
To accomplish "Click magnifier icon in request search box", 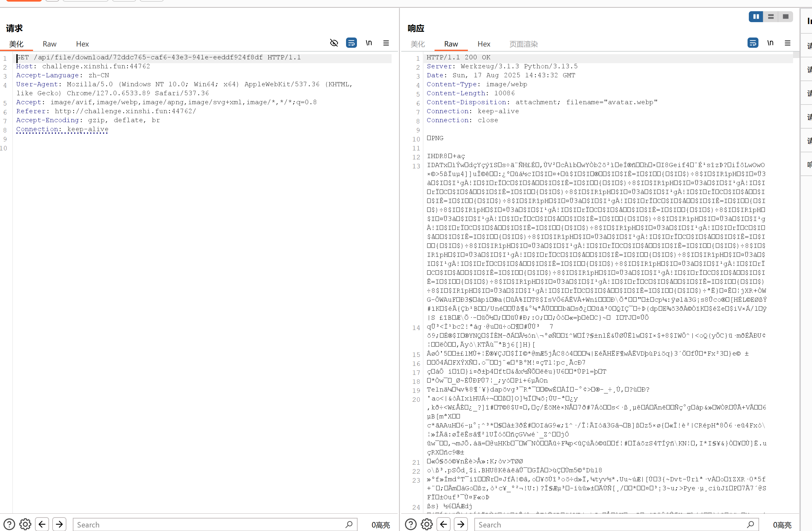I will pyautogui.click(x=349, y=525).
